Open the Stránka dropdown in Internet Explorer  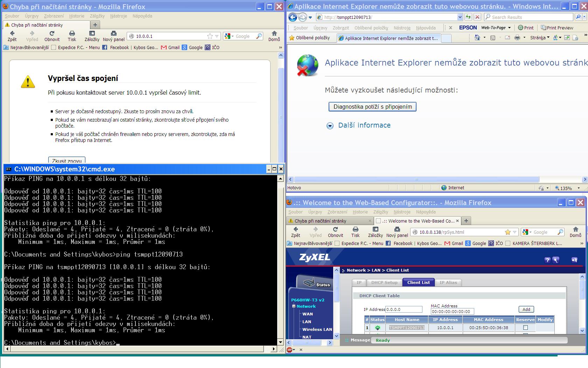(x=540, y=38)
